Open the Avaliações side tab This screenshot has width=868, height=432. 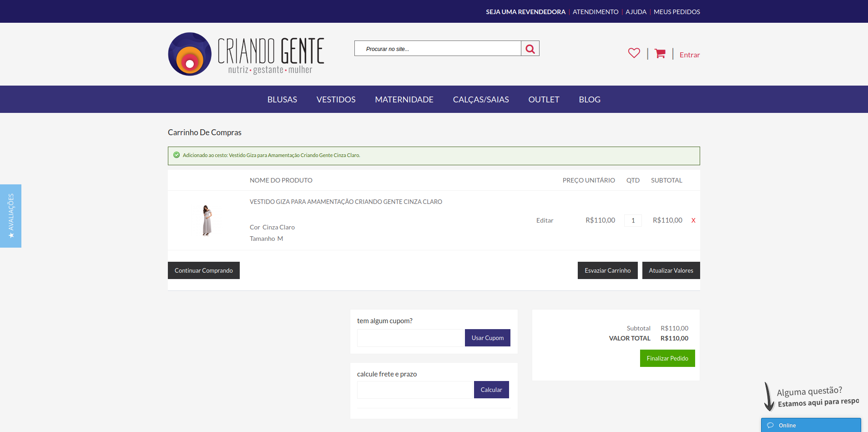11,216
